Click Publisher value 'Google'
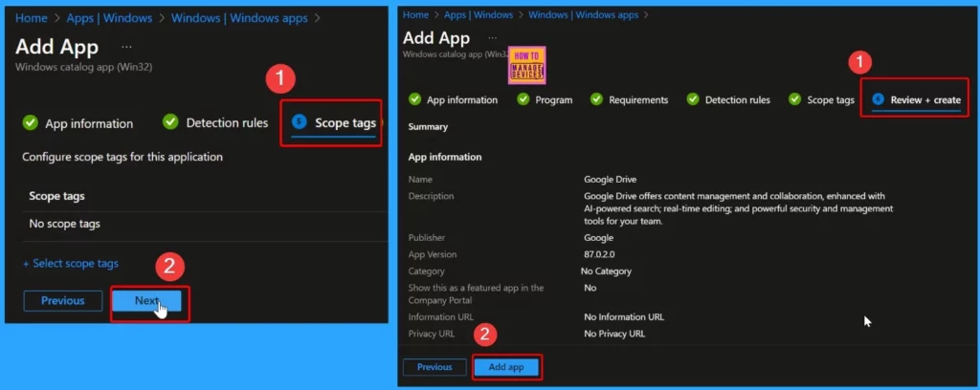Image resolution: width=980 pixels, height=390 pixels. (598, 238)
